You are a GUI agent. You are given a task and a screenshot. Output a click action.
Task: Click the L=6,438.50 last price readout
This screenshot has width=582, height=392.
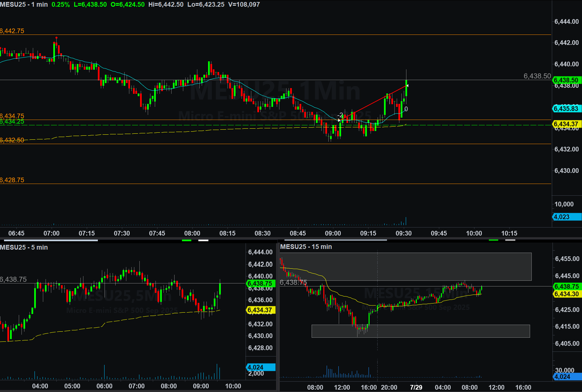point(90,5)
